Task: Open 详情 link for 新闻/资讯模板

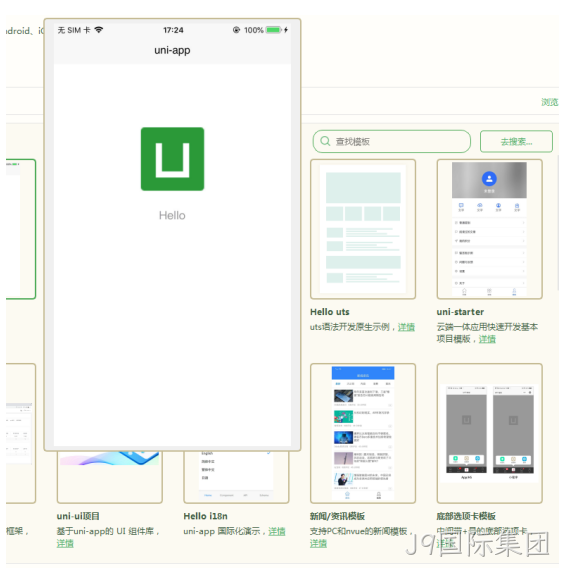Action: pos(318,543)
